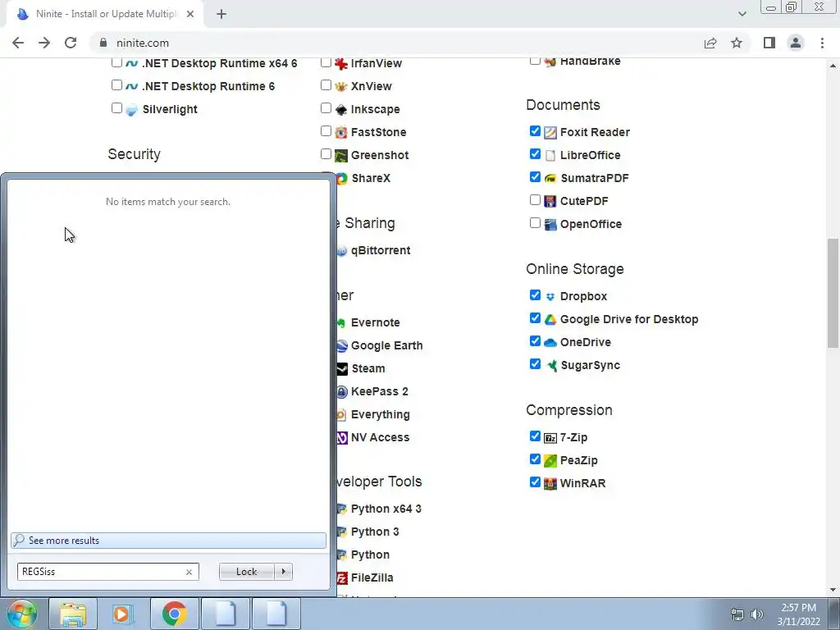Open the Chrome three-dot menu
Viewport: 840px width, 630px height.
click(822, 43)
